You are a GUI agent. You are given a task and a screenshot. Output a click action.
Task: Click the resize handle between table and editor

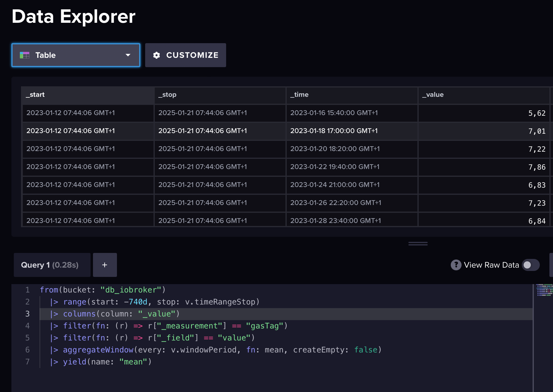click(418, 244)
